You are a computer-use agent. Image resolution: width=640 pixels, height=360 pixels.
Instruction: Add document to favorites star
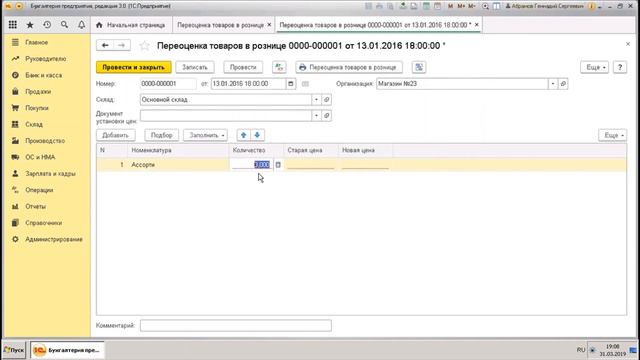tap(144, 46)
